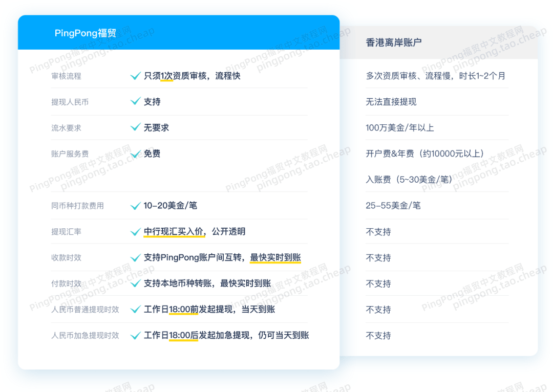
Task: Click the text 开户费&年费（约10000元以上）
Action: point(425,154)
